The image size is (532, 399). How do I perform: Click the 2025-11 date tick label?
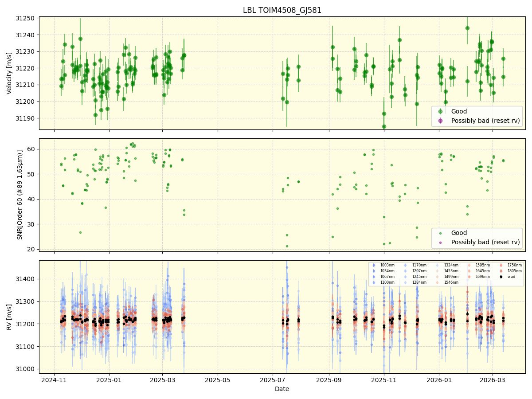[383, 380]
